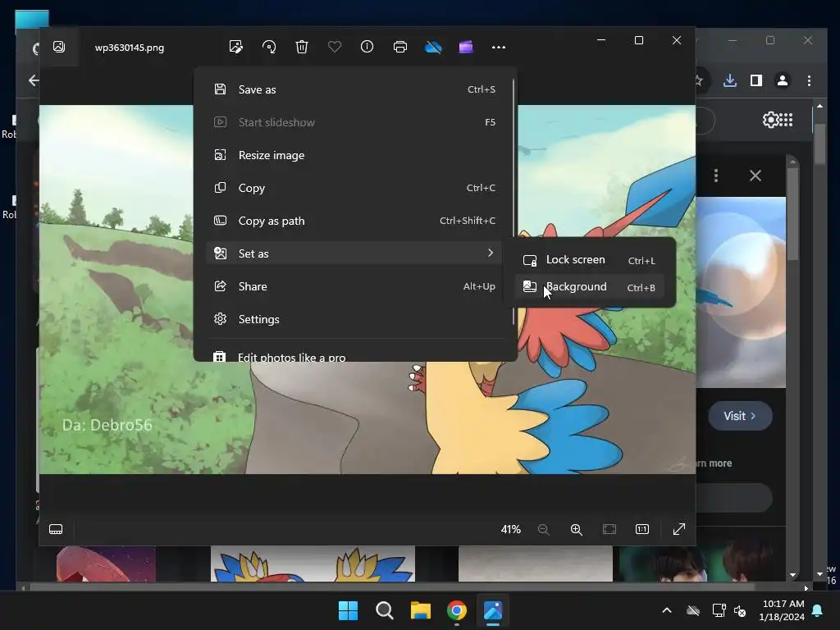
Task: Open file info with the info icon
Action: (x=367, y=47)
